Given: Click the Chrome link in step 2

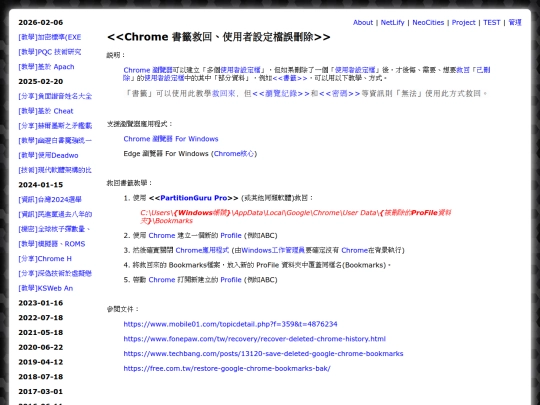Looking at the screenshot, I should [162, 236].
